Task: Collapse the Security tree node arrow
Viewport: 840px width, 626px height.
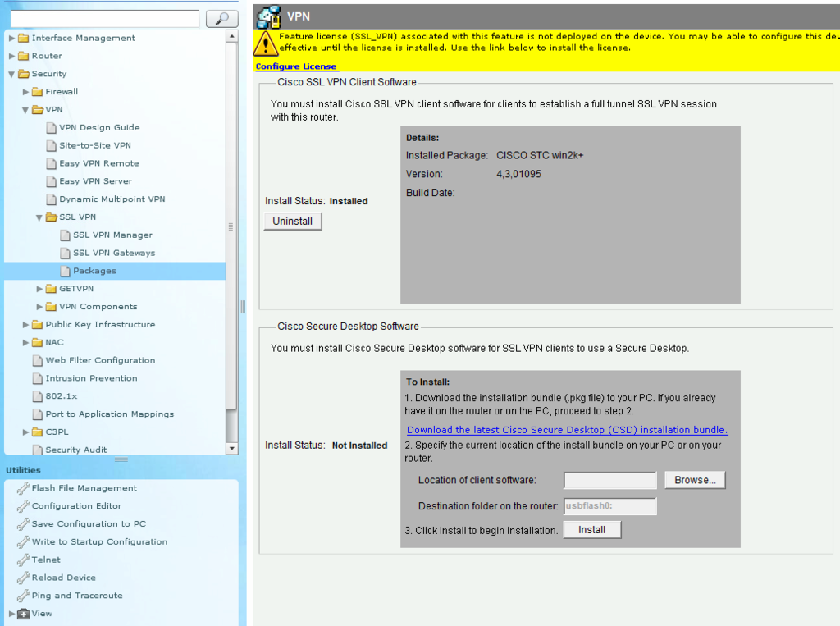Action: [x=11, y=74]
